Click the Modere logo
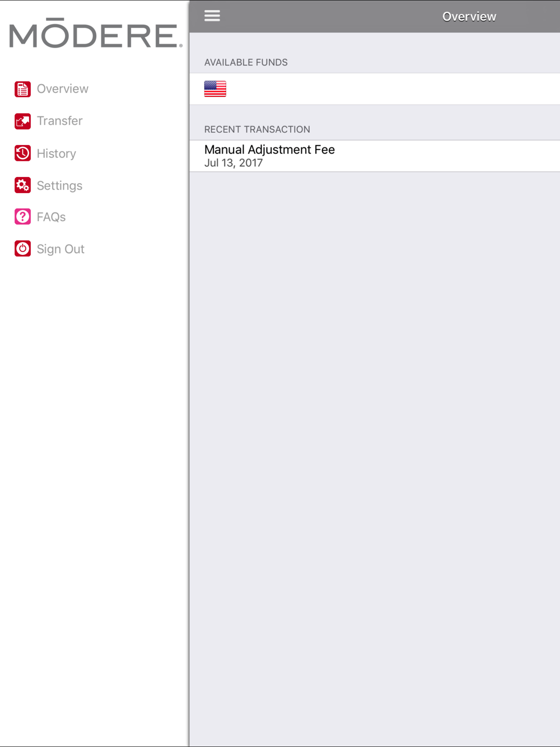This screenshot has height=747, width=560. pyautogui.click(x=96, y=34)
